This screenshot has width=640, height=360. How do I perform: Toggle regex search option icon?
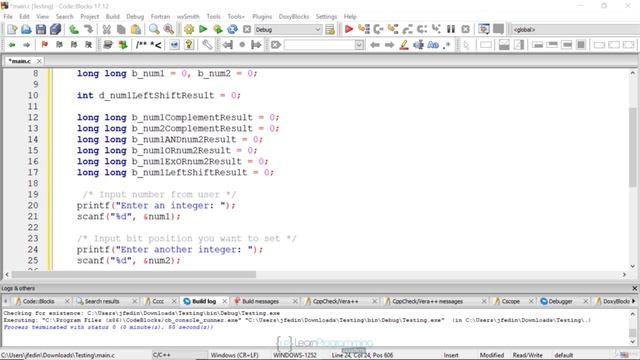447,44
